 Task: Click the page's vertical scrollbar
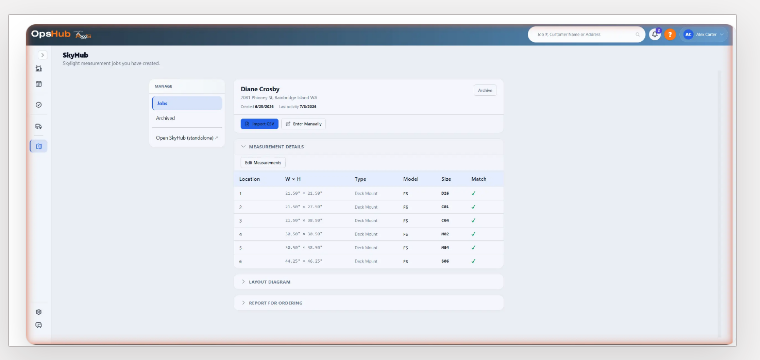pos(719,203)
